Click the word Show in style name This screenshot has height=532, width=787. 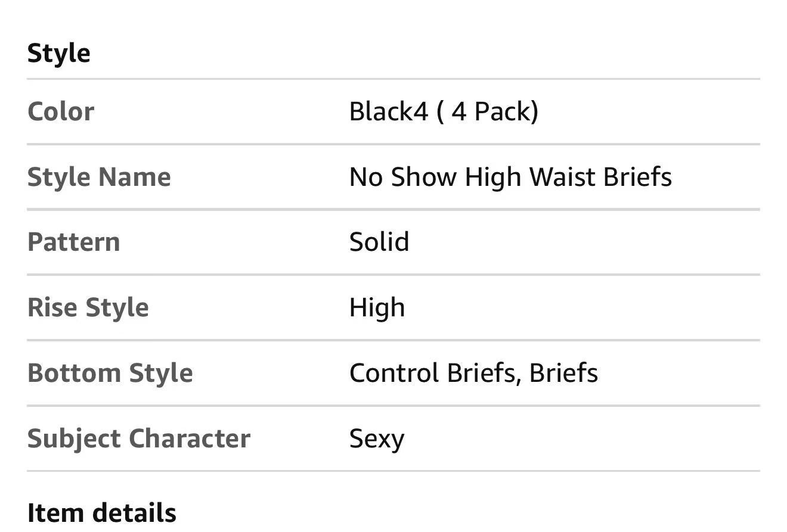pos(424,177)
